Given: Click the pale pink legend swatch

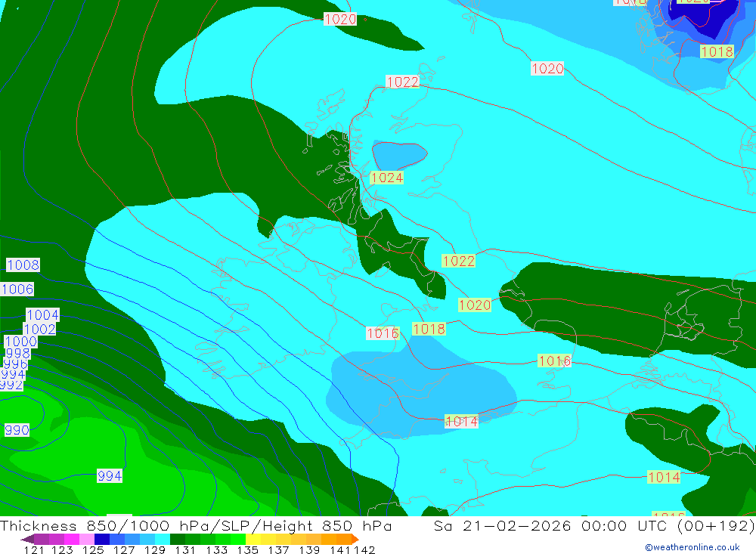Looking at the screenshot, I should [87, 539].
